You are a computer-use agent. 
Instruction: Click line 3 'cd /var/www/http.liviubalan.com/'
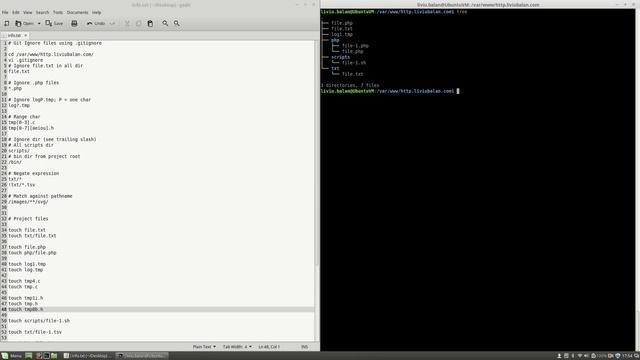51,54
